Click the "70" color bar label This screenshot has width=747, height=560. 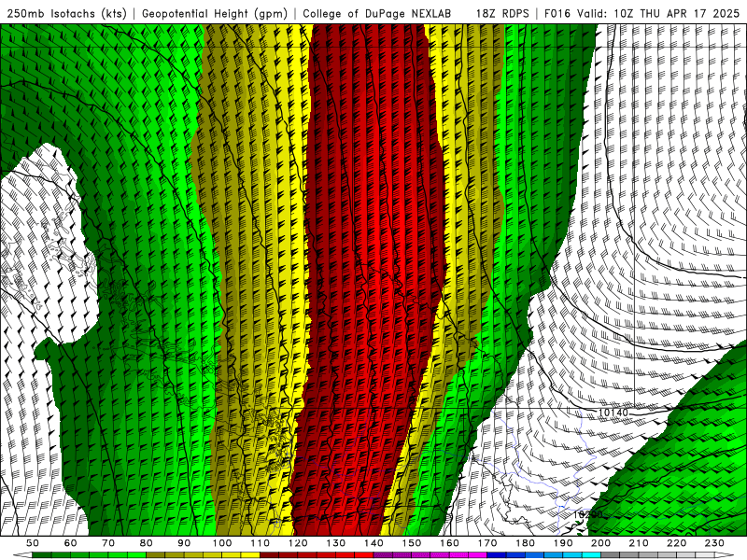click(x=108, y=543)
